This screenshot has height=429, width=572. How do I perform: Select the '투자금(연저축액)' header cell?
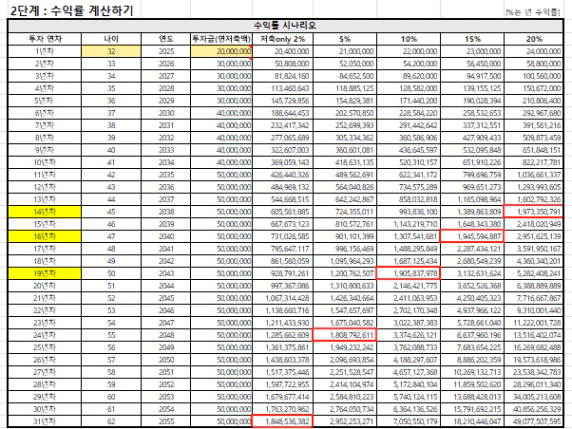(221, 39)
